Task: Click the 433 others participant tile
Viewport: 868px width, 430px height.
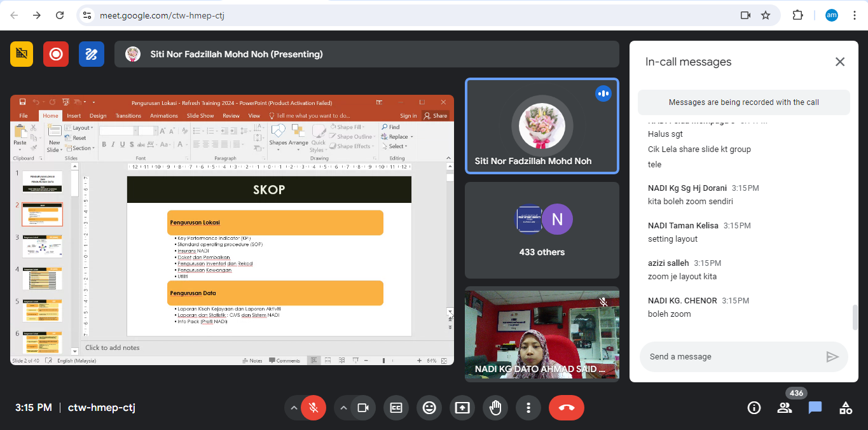Action: click(x=542, y=230)
